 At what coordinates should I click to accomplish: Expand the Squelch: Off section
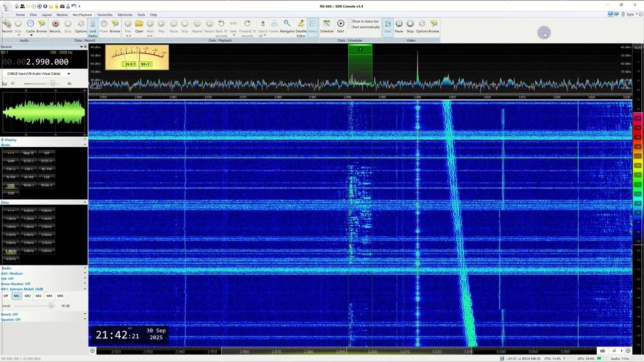[85, 320]
